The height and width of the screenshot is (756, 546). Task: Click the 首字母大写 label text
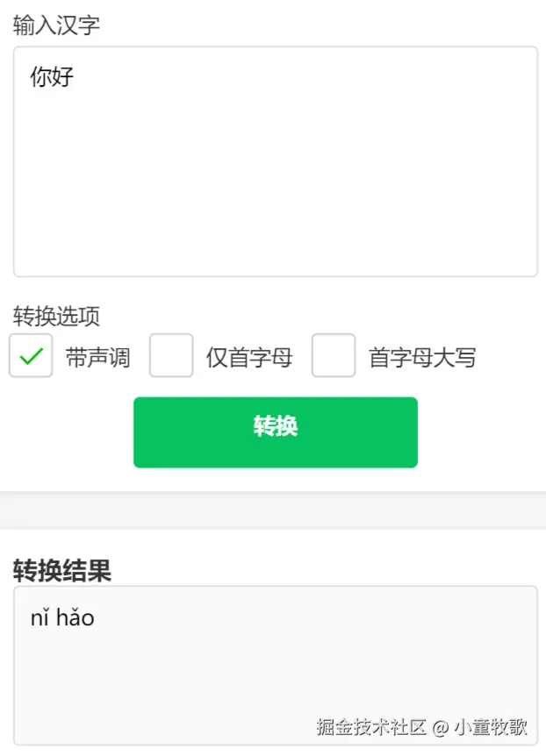[421, 357]
